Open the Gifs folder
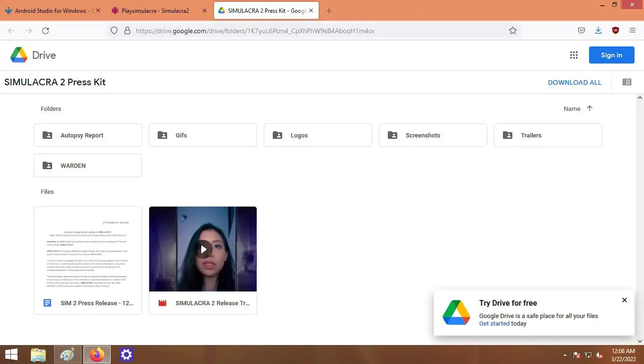This screenshot has height=364, width=644. (x=203, y=135)
